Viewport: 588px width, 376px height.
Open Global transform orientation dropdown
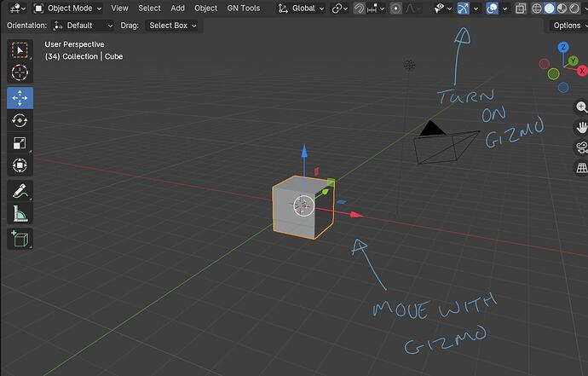coord(302,9)
